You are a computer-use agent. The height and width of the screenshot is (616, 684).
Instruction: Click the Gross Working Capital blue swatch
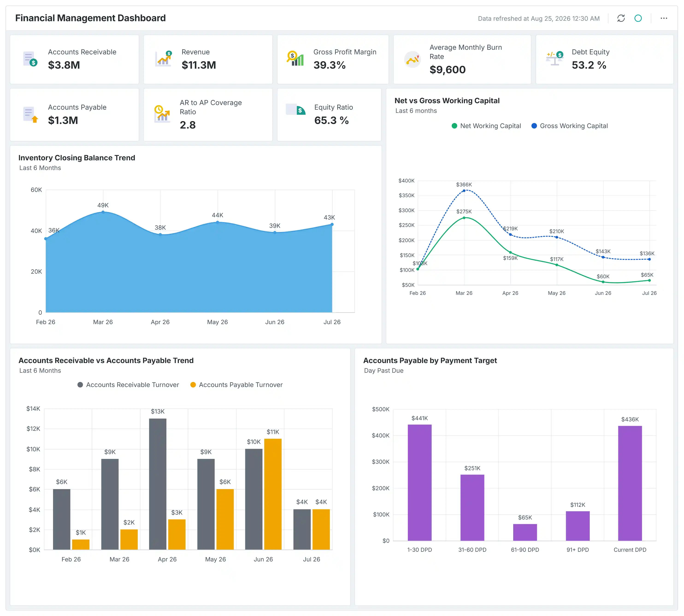(534, 126)
